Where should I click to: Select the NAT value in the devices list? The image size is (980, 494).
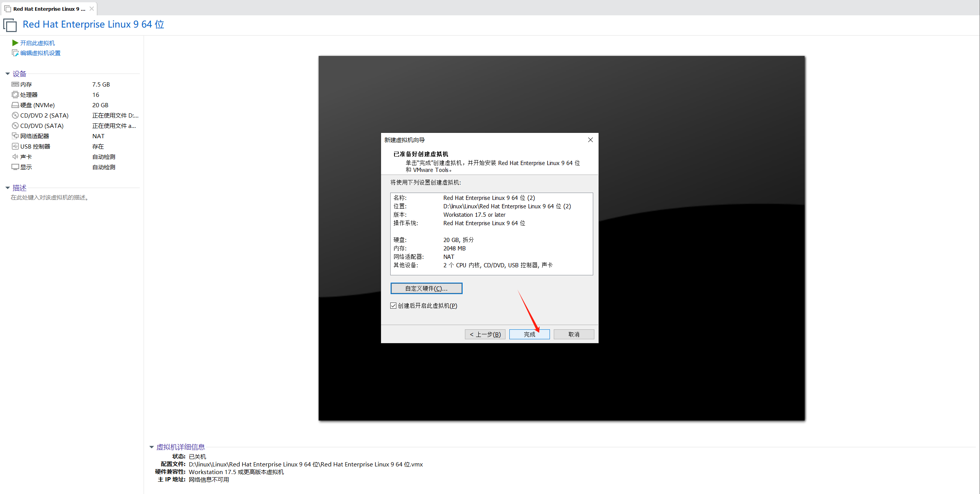point(98,136)
